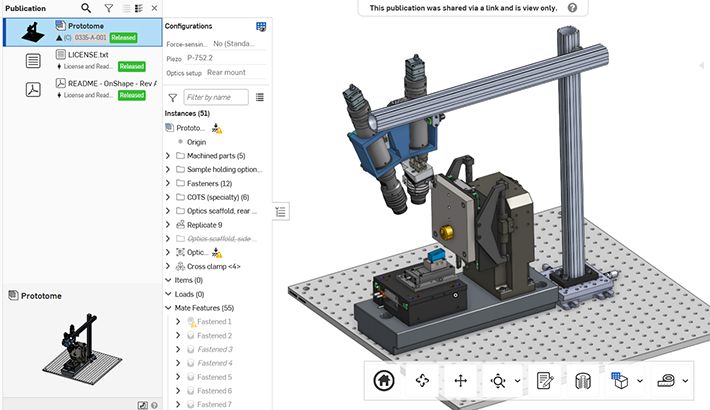Open the Measure tool dropdown arrow
This screenshot has height=410, width=710.
[686, 381]
